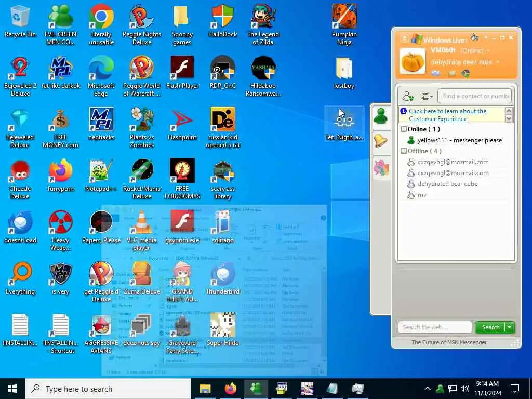
Task: Select the Peggle Nights Deluxe desktop icon
Action: pos(141,25)
